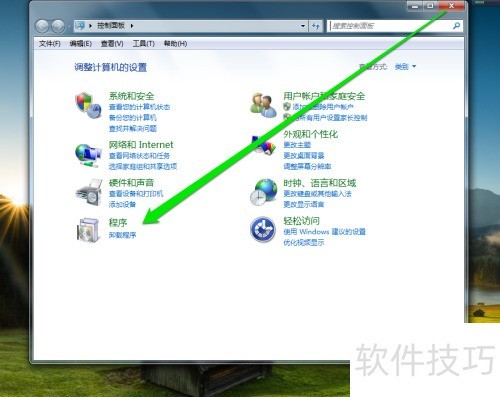Click 更改桌面背景 link
The width and height of the screenshot is (500, 397).
tap(304, 156)
